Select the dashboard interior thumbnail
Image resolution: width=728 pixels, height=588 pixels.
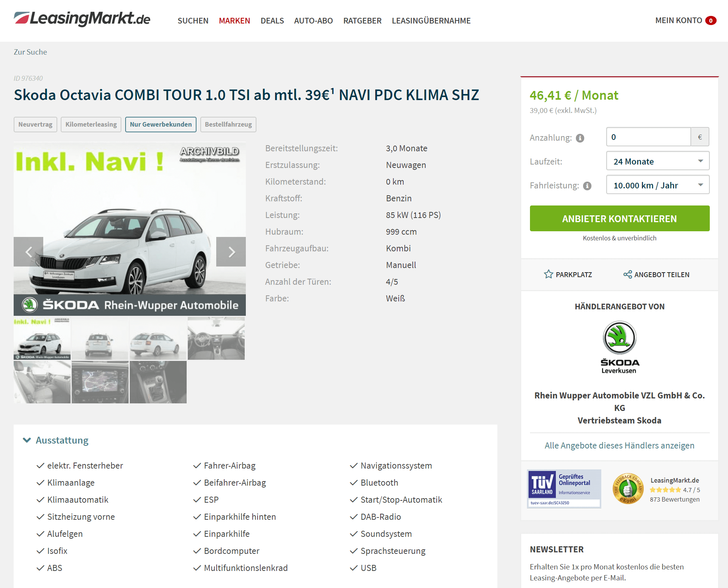pyautogui.click(x=216, y=339)
